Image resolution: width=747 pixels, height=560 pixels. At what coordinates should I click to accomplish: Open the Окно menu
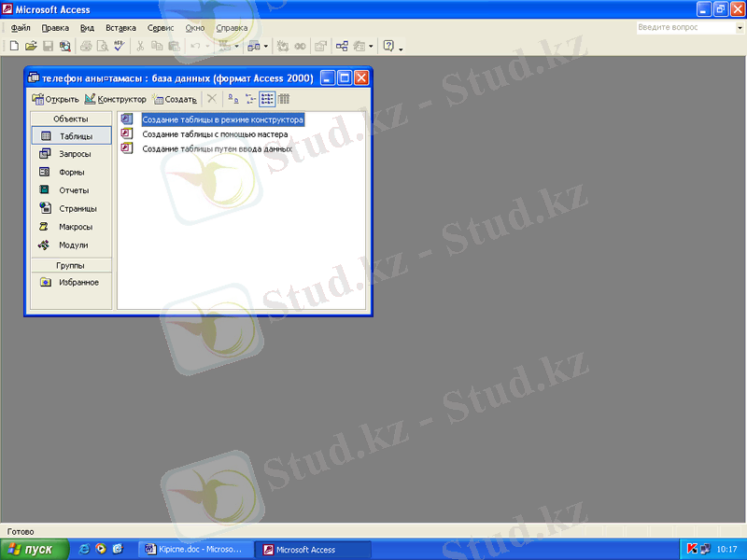click(195, 28)
